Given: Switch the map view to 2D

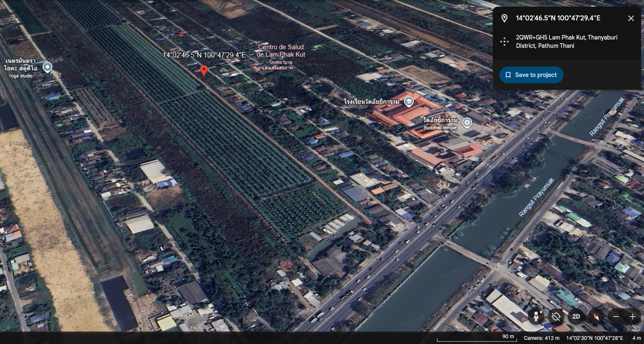Looking at the screenshot, I should pos(576,317).
